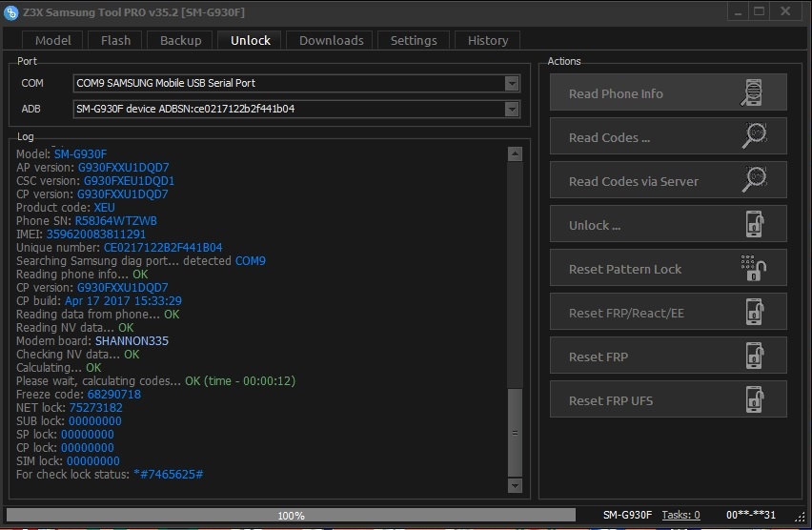Click the NET lock code 75273182
The height and width of the screenshot is (530, 812).
pos(96,408)
